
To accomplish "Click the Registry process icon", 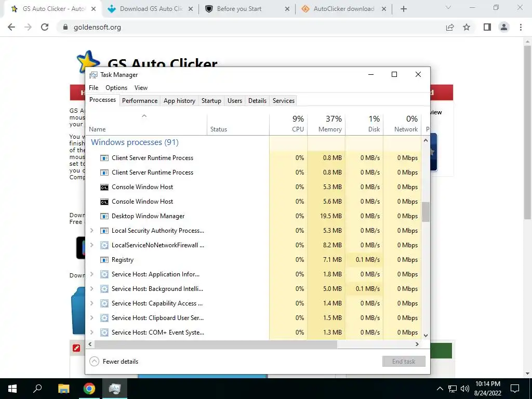I will point(104,260).
